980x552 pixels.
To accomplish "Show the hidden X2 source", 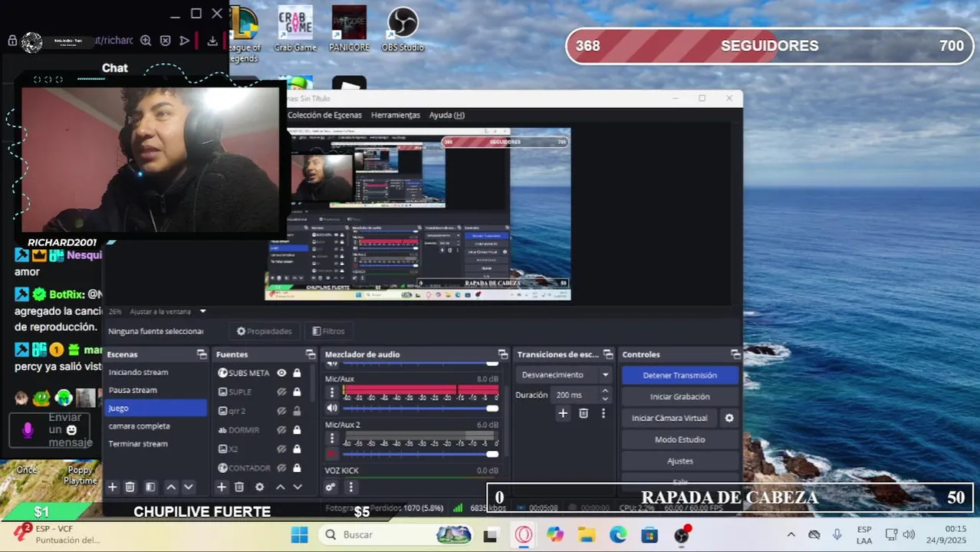I will click(x=281, y=449).
